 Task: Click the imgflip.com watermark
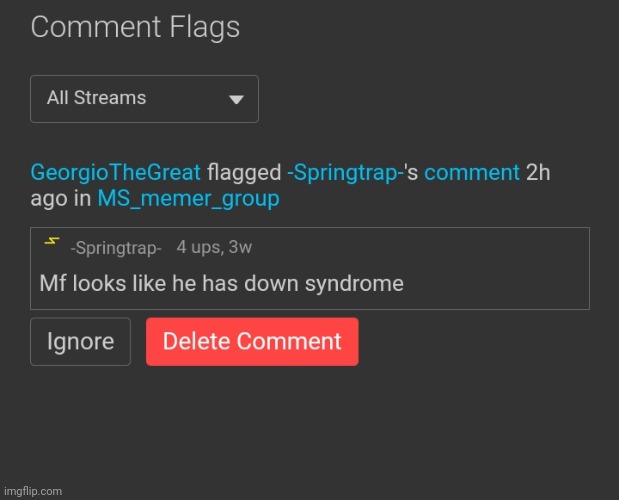[33, 491]
